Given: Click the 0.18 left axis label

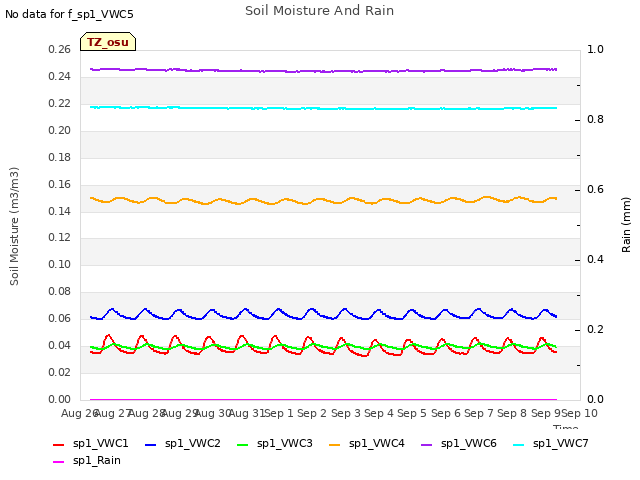Looking at the screenshot, I should coord(60,158).
